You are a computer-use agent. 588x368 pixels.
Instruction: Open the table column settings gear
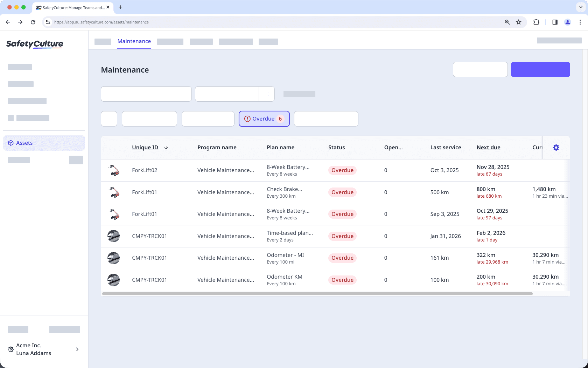tap(556, 148)
